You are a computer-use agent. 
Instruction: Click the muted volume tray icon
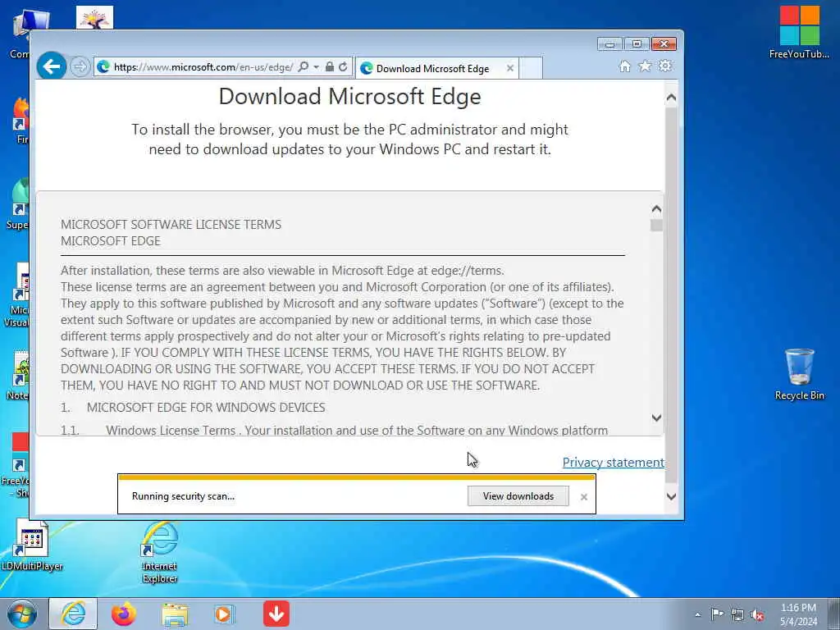click(757, 614)
